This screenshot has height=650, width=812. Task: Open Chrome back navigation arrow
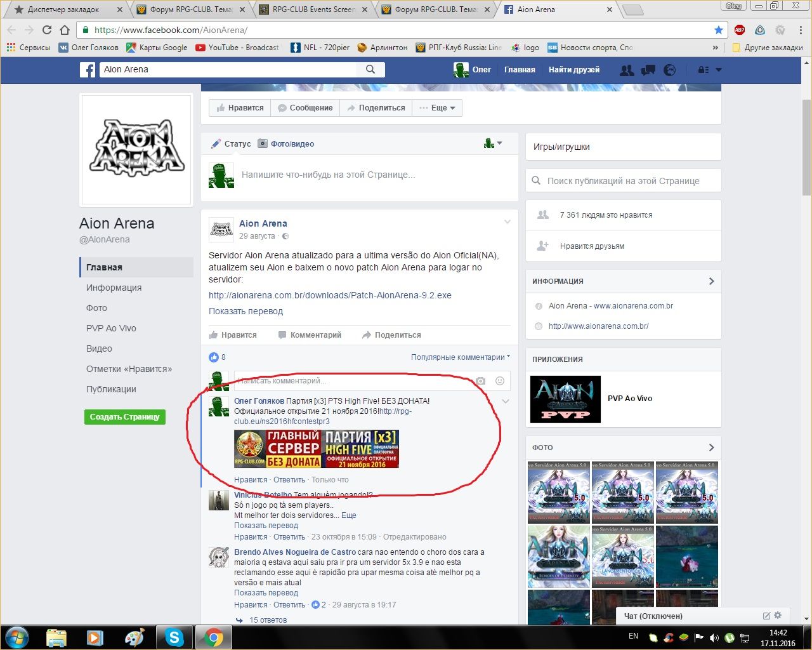tap(11, 30)
